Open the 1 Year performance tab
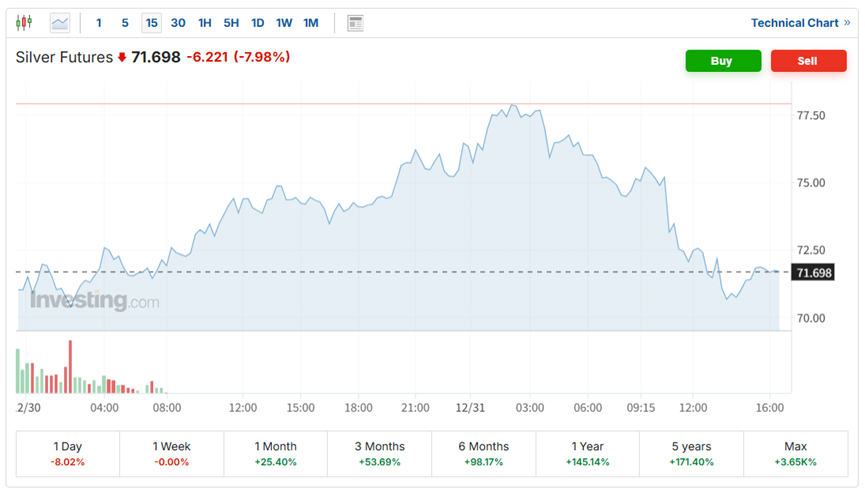The image size is (865, 493). click(588, 453)
